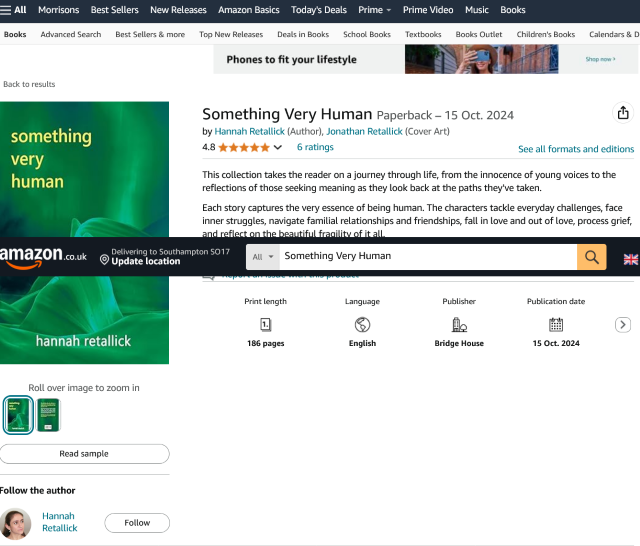Open the hamburger All menu
This screenshot has width=640, height=546.
[14, 10]
